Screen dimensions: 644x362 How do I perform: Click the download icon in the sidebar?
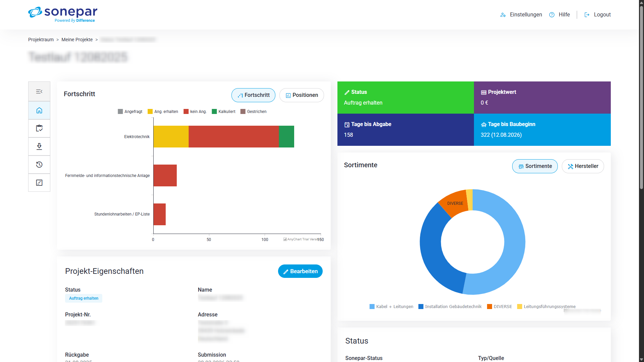tap(39, 146)
